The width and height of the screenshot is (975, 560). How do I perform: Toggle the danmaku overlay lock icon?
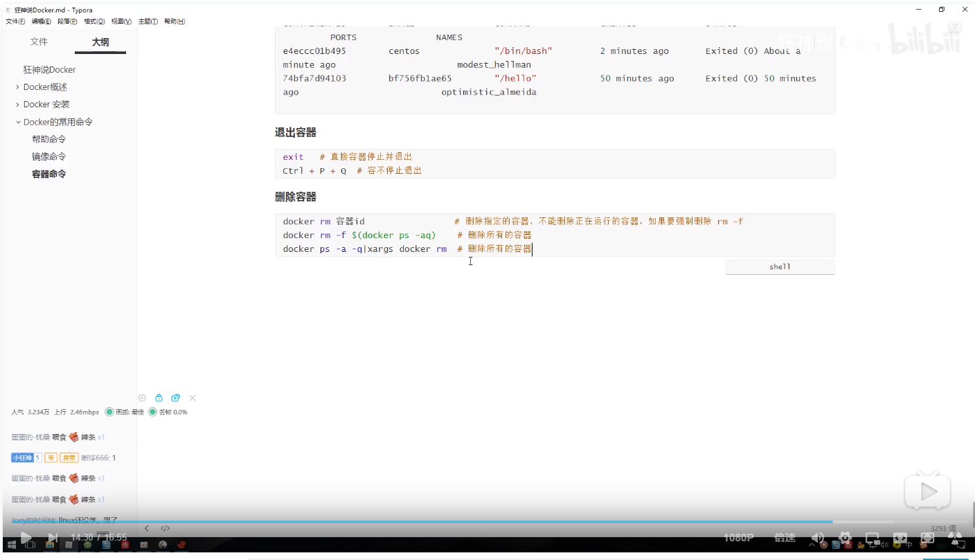coord(159,398)
